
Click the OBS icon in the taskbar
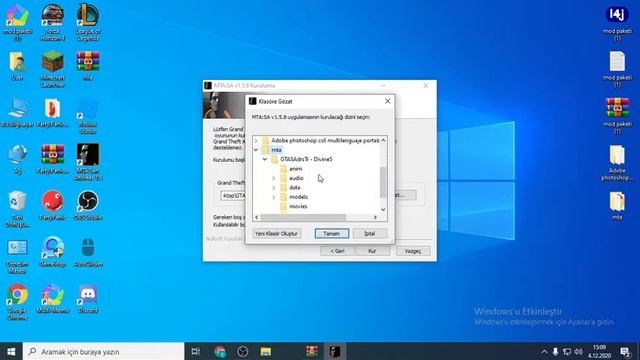point(243,351)
